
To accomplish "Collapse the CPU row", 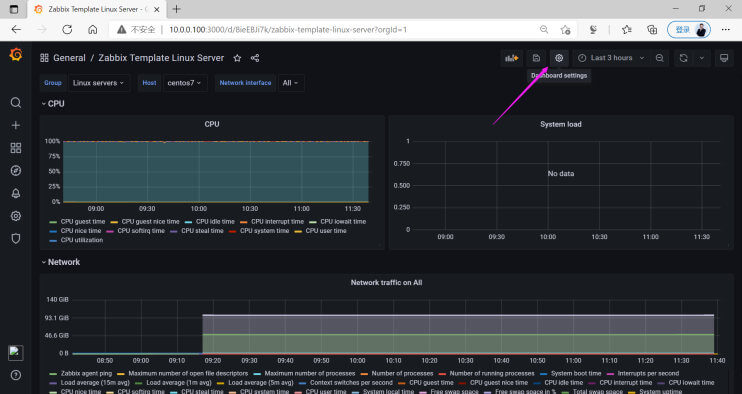I will point(53,104).
